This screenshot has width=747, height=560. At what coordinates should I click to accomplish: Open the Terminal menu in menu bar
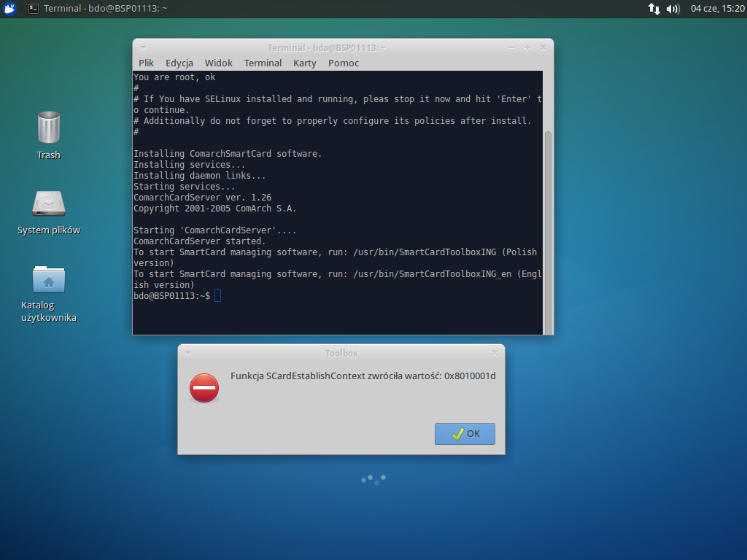[x=263, y=63]
